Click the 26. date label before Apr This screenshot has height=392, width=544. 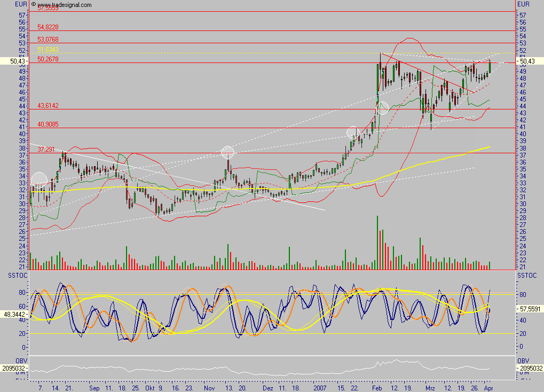coord(475,388)
